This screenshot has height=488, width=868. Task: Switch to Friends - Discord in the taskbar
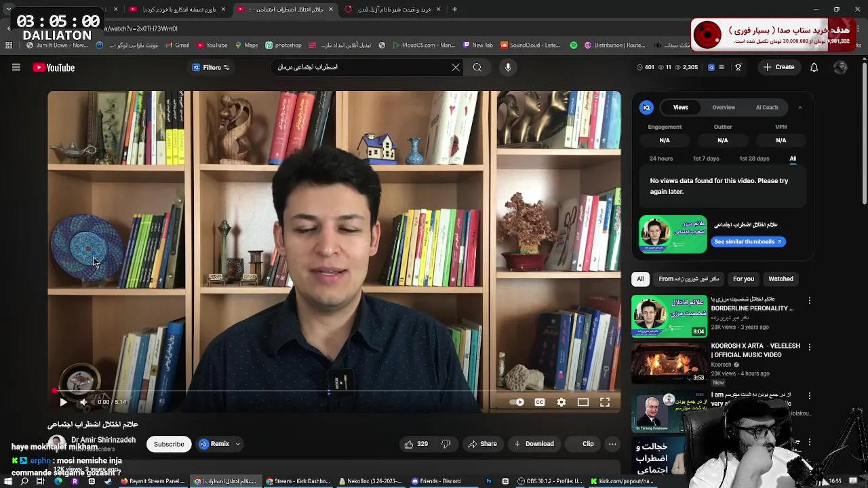pos(437,481)
